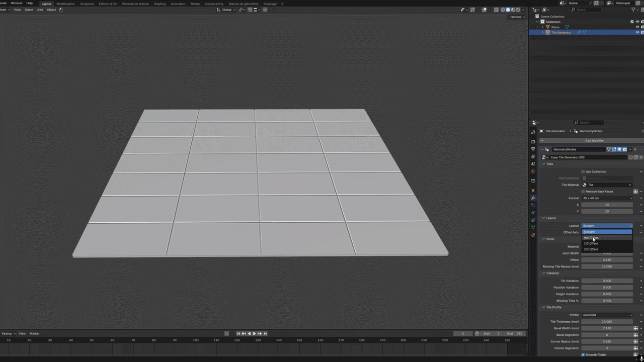Open the Physics properties tab icon
This screenshot has height=362, width=644.
pos(533,213)
